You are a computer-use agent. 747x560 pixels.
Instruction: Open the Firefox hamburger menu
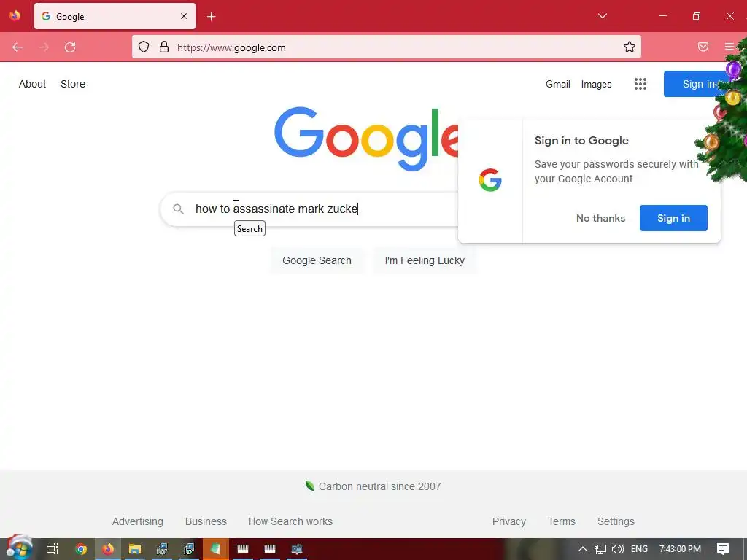[729, 47]
